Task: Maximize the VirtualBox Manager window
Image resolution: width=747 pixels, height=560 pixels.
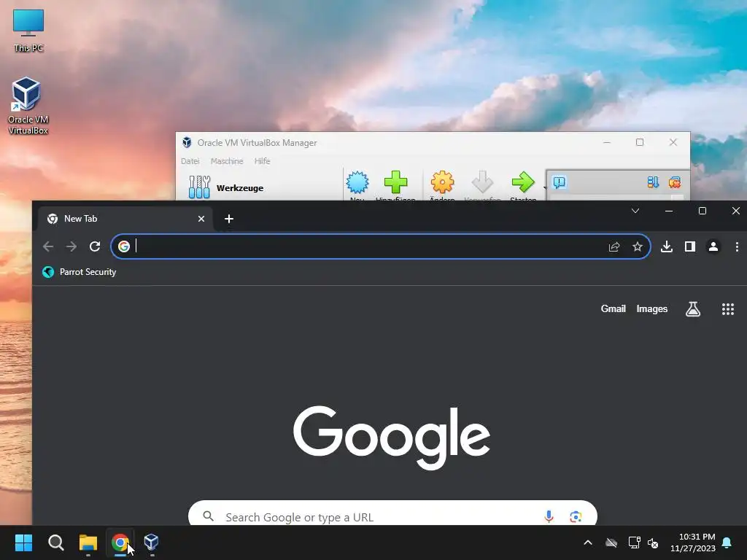Action: 640,142
